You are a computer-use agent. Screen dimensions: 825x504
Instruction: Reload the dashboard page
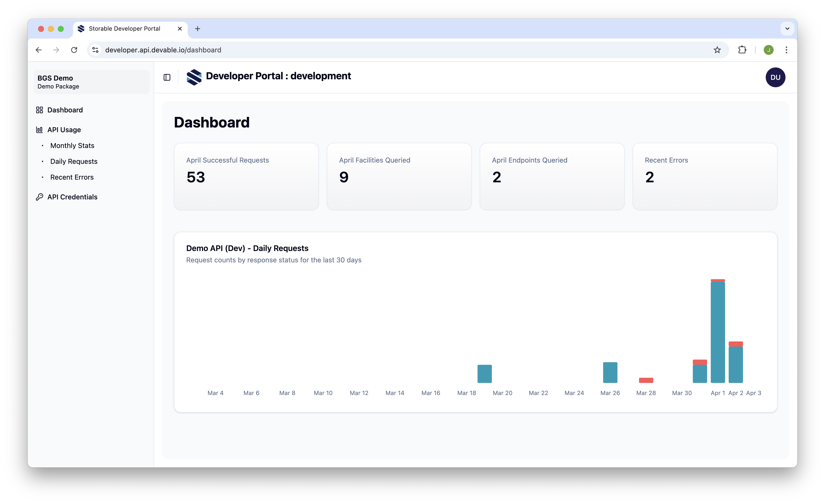click(74, 50)
